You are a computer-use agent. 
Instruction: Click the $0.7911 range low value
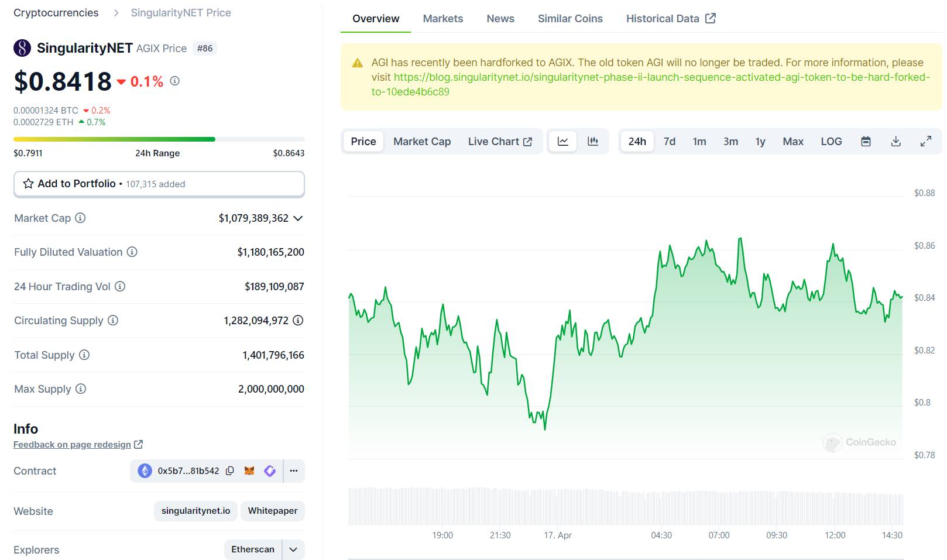[28, 153]
